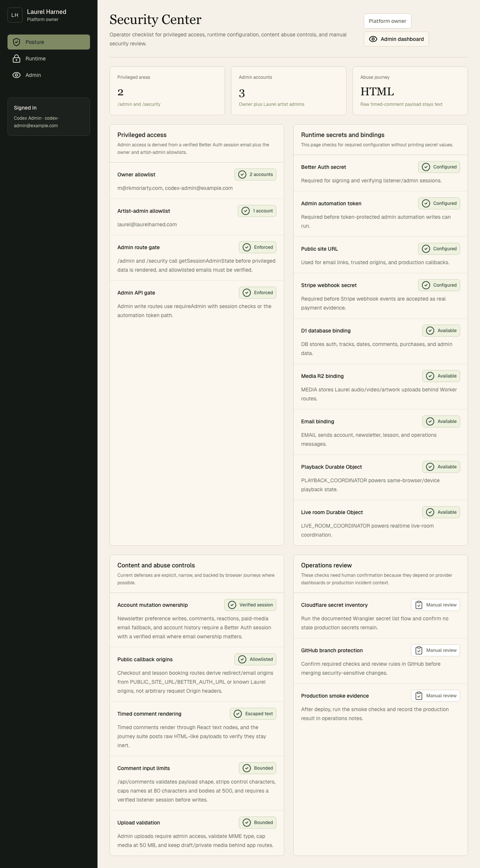
Task: Select the Abuse journey HTML card
Action: tap(410, 91)
